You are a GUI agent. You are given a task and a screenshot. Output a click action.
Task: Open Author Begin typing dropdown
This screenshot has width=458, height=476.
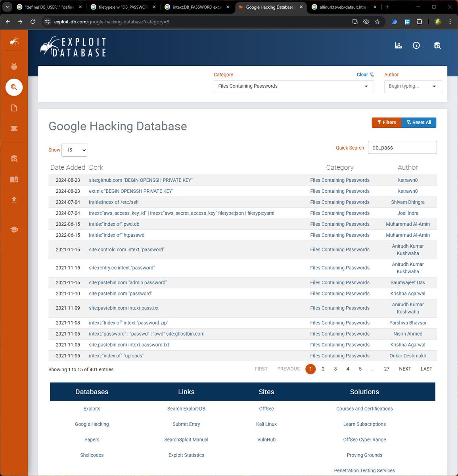[x=413, y=86]
